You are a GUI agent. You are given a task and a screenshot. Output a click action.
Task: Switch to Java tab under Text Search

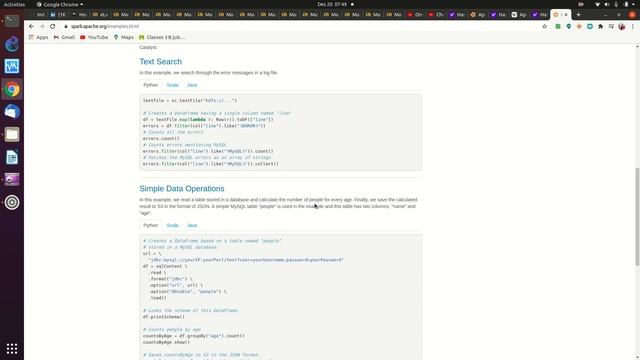point(192,85)
